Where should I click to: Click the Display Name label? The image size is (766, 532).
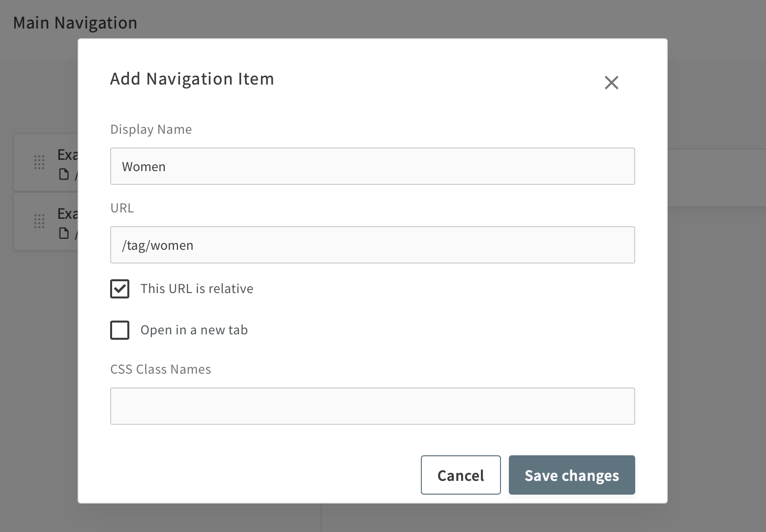coord(151,129)
